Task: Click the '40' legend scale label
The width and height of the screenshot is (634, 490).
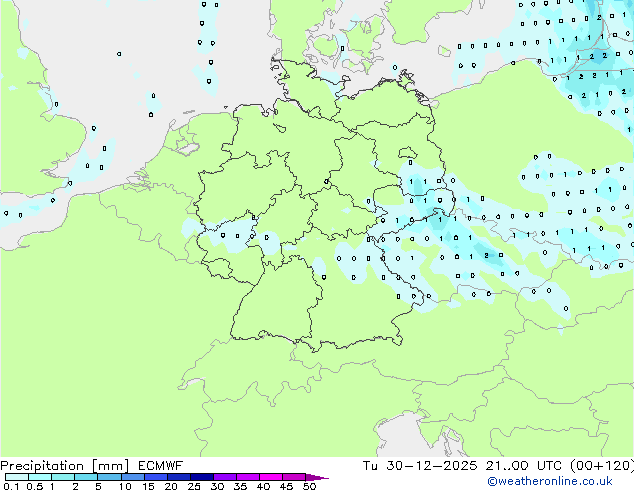Action: 263,486
